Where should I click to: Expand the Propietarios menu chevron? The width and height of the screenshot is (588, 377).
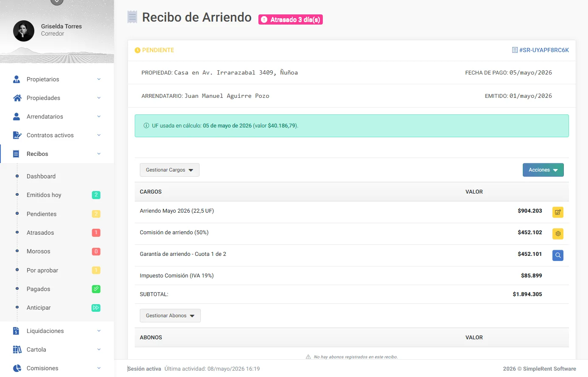click(99, 79)
